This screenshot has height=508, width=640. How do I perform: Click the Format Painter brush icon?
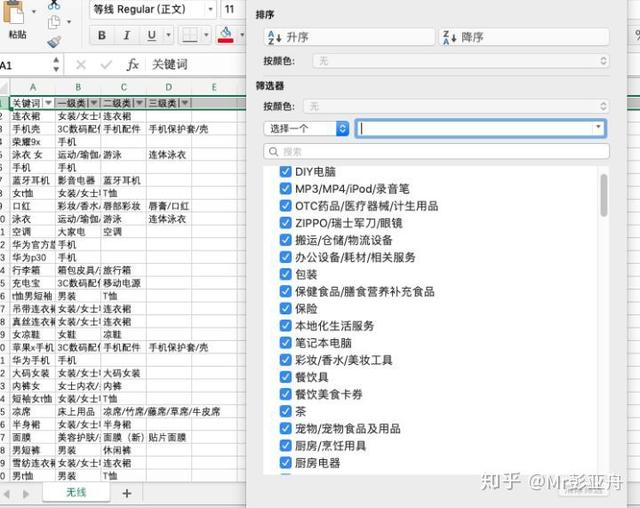point(54,42)
